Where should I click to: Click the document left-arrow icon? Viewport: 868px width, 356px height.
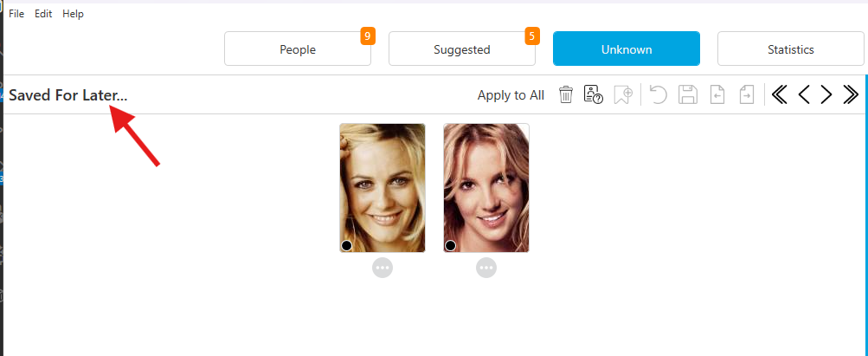point(717,94)
